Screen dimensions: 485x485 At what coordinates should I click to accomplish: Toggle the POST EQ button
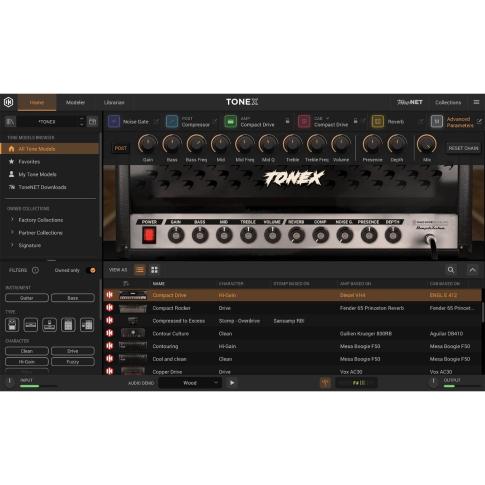point(120,148)
